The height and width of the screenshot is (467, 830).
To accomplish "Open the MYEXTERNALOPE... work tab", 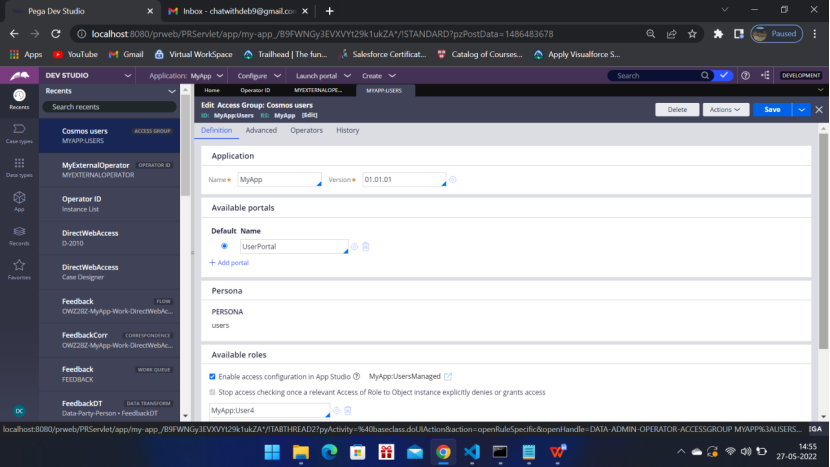I will tap(318, 91).
